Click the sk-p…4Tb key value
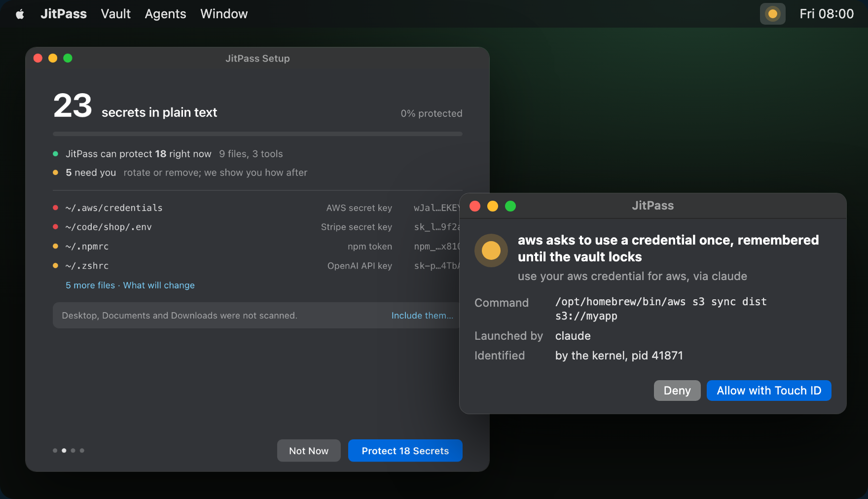The width and height of the screenshot is (868, 499). (x=437, y=266)
